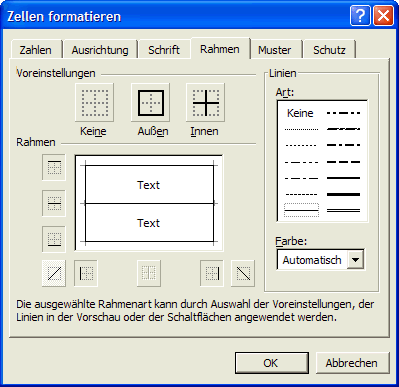Toggle the right border button

212,273
